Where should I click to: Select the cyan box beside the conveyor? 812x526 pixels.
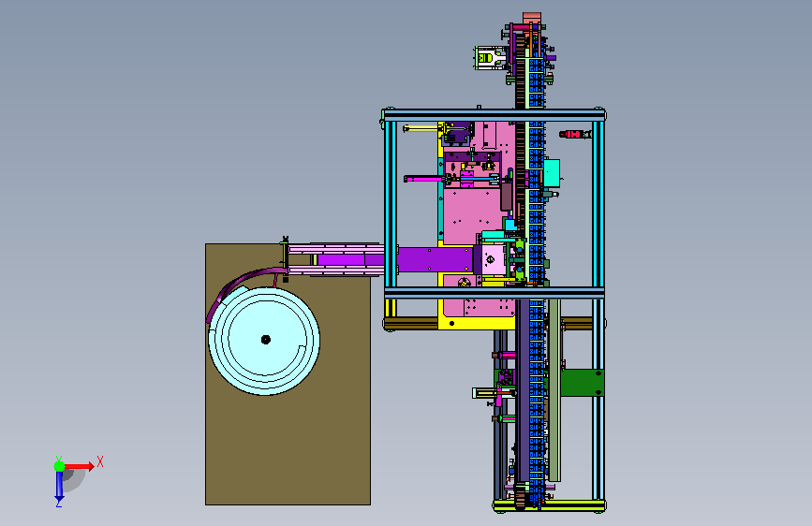[552, 173]
